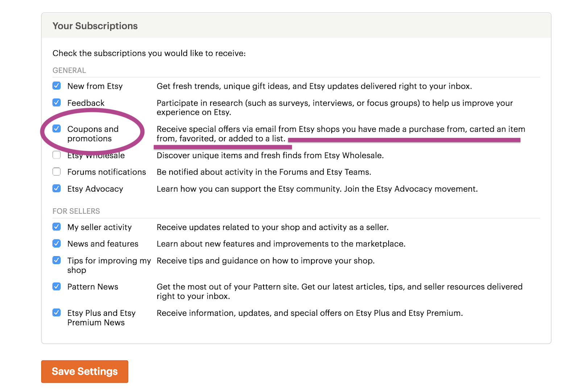Click the News and features label
This screenshot has height=392, width=580.
[x=103, y=244]
